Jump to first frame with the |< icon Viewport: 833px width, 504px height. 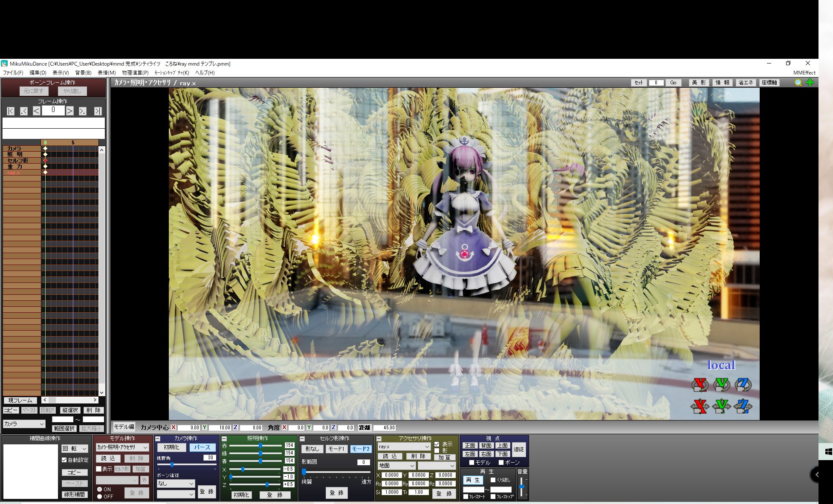point(10,110)
